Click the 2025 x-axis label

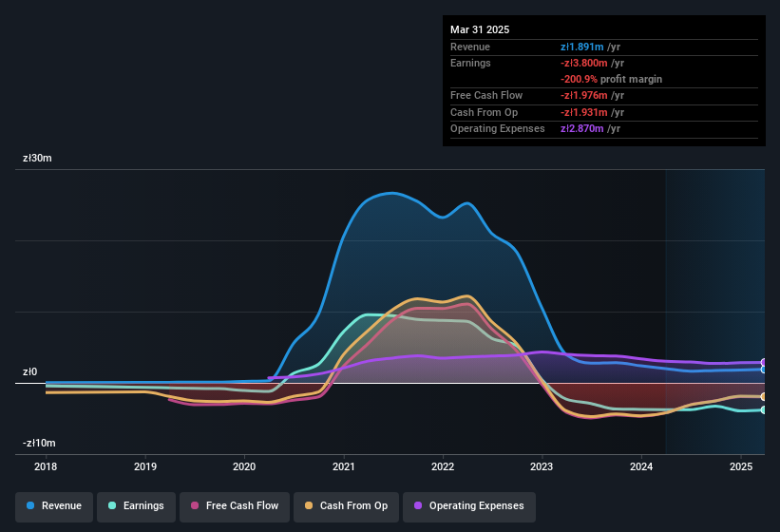tap(741, 466)
